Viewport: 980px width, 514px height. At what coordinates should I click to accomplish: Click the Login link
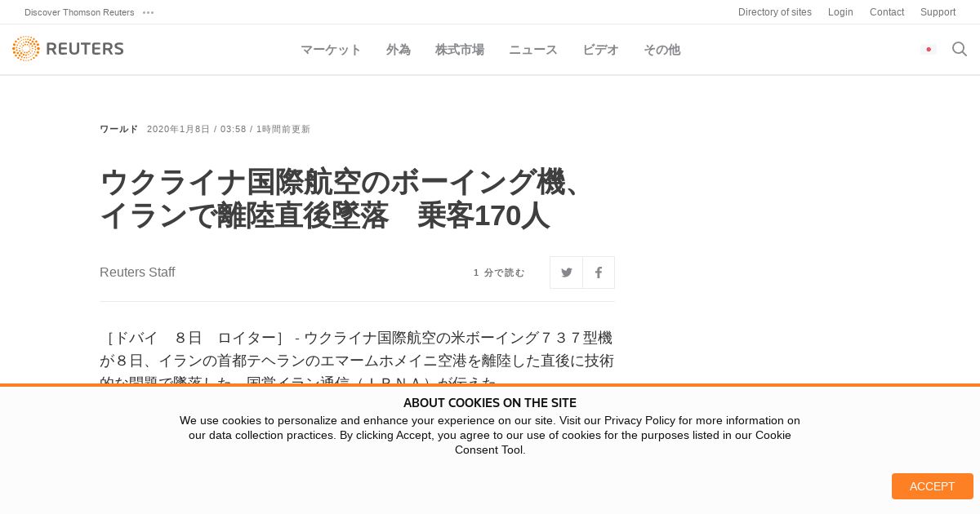840,12
